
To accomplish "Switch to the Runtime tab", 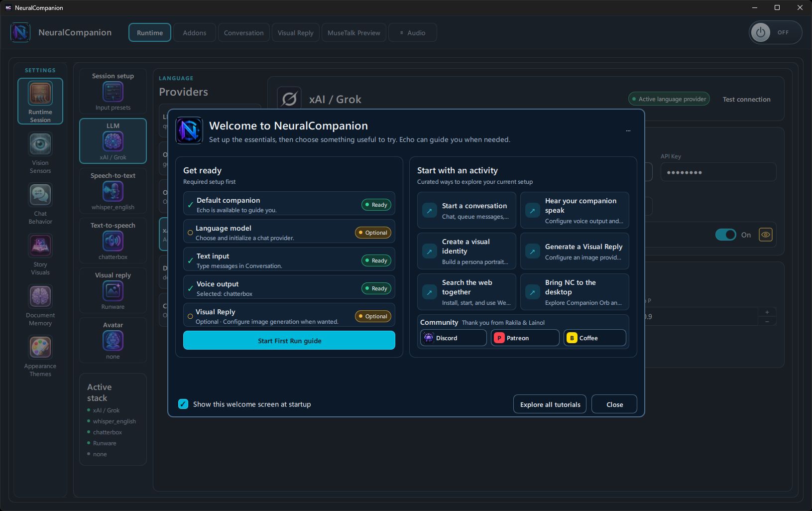I will tap(150, 33).
